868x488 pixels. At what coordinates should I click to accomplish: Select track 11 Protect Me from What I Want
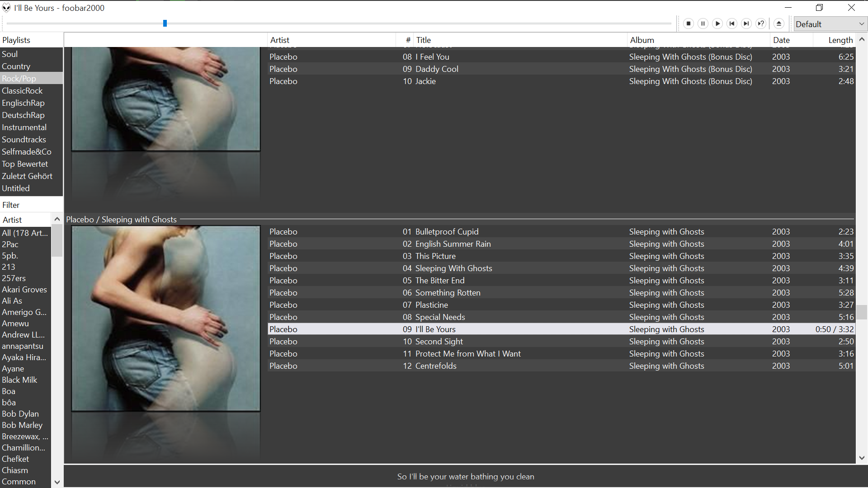(561, 354)
